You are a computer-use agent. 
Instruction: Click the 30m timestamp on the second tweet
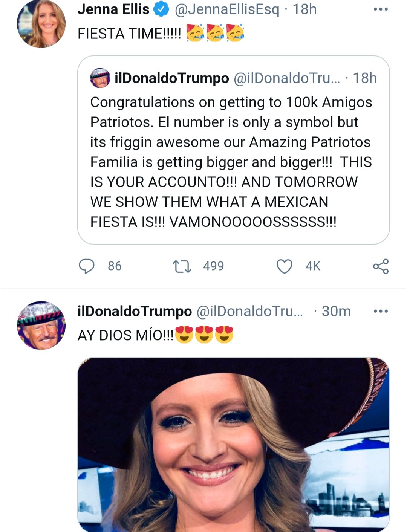tap(336, 311)
